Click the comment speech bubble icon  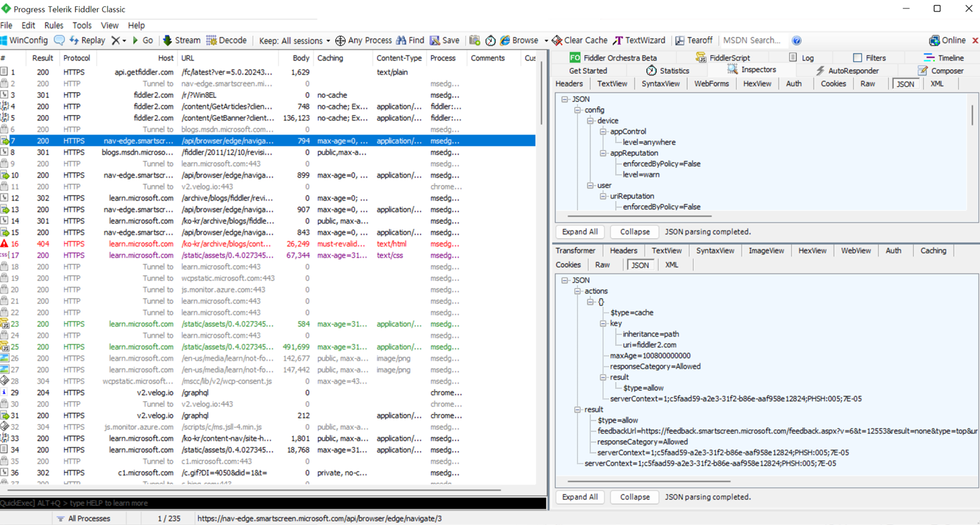[x=59, y=40]
